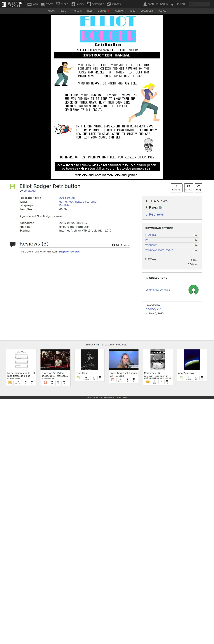Click the Reviews speech bubble icon
Screen dimensions: 214x644
coord(12,244)
